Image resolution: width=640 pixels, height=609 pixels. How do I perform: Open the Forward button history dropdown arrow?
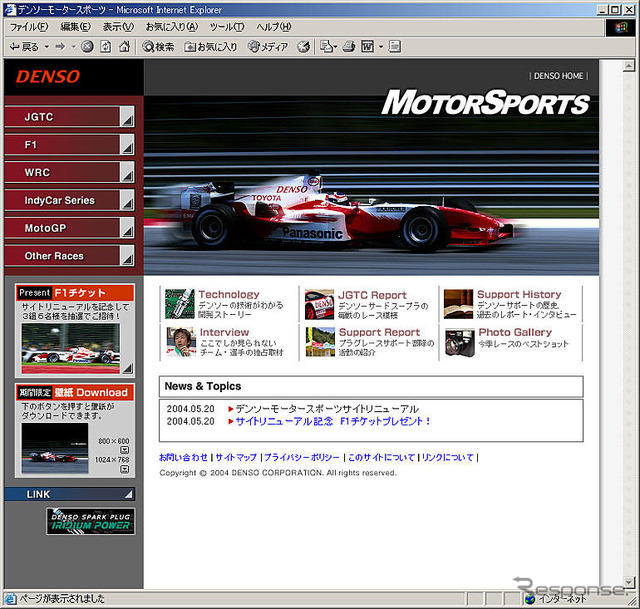pos(73,47)
